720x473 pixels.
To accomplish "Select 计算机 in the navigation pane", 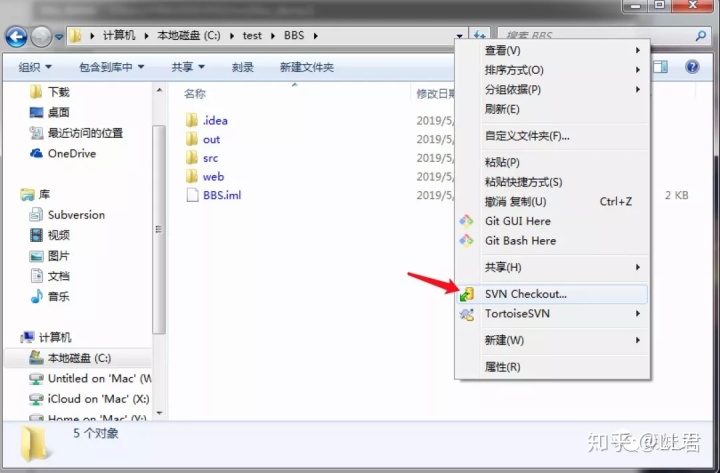I will (x=46, y=337).
